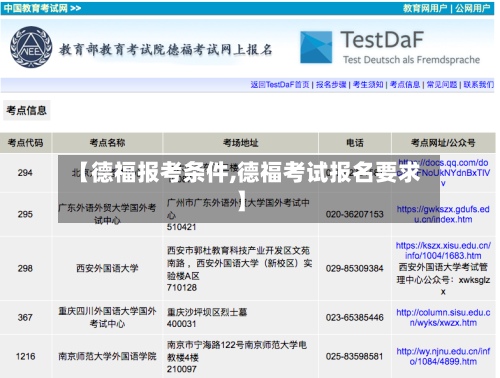This screenshot has width=500, height=378.
Task: Click the 西安外国语大学 name cell
Action: point(107,268)
